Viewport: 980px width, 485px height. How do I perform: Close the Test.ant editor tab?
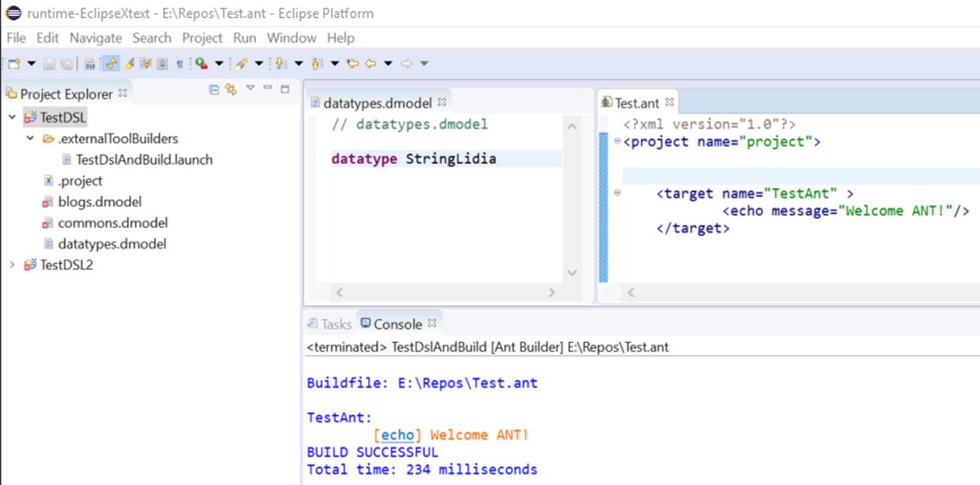pos(669,103)
